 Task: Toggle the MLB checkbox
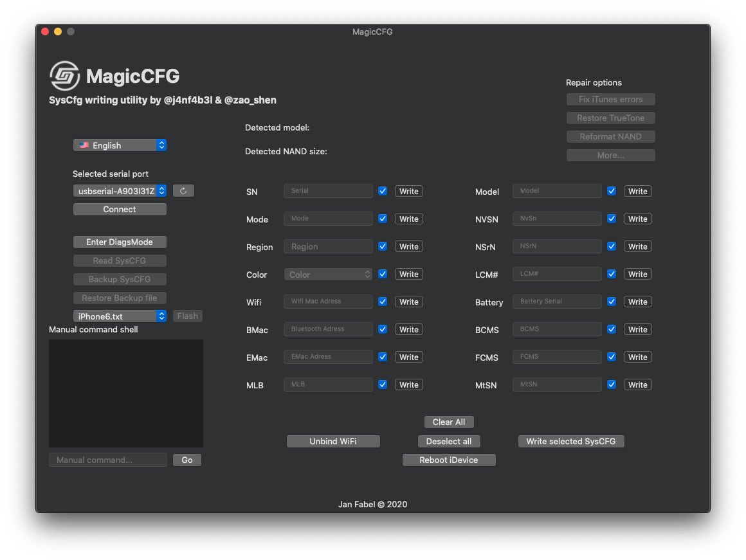click(x=383, y=384)
